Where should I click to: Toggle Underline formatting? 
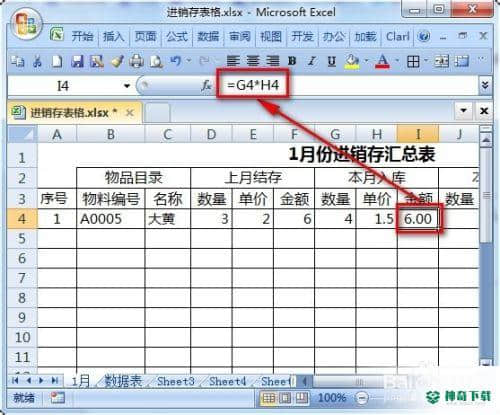[331, 61]
